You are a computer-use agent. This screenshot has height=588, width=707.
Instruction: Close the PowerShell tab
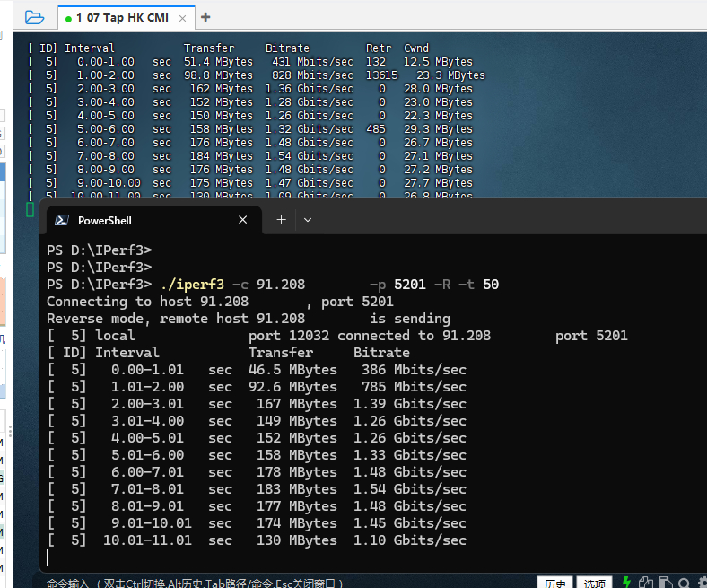(242, 220)
